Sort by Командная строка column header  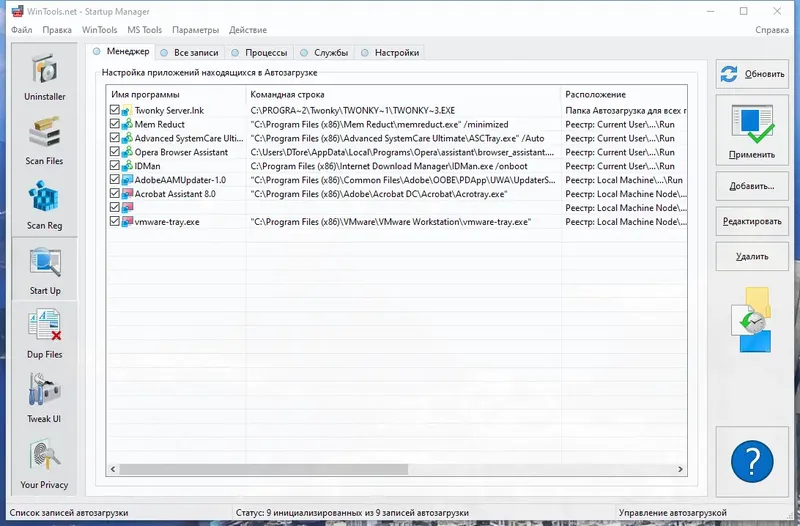point(404,94)
